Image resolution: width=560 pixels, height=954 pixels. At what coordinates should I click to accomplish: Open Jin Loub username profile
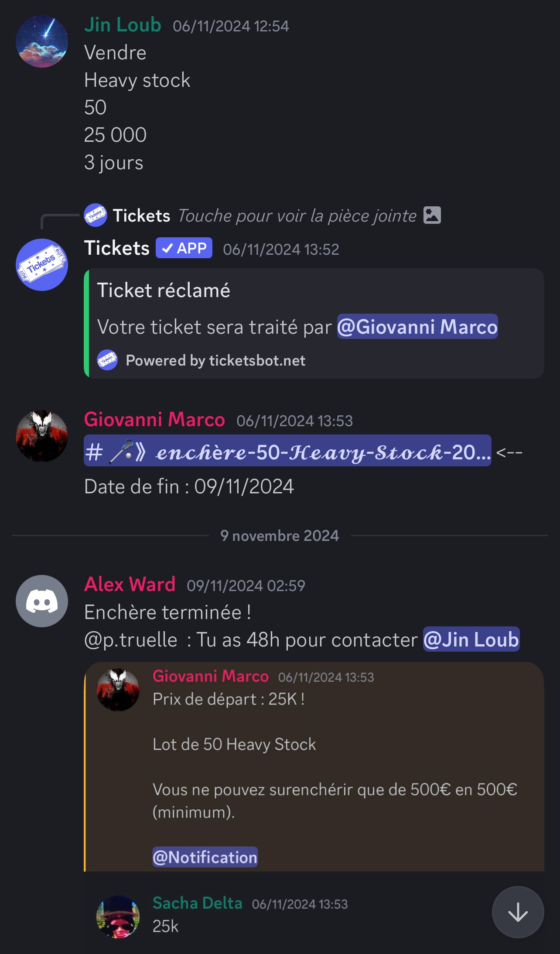pos(123,25)
